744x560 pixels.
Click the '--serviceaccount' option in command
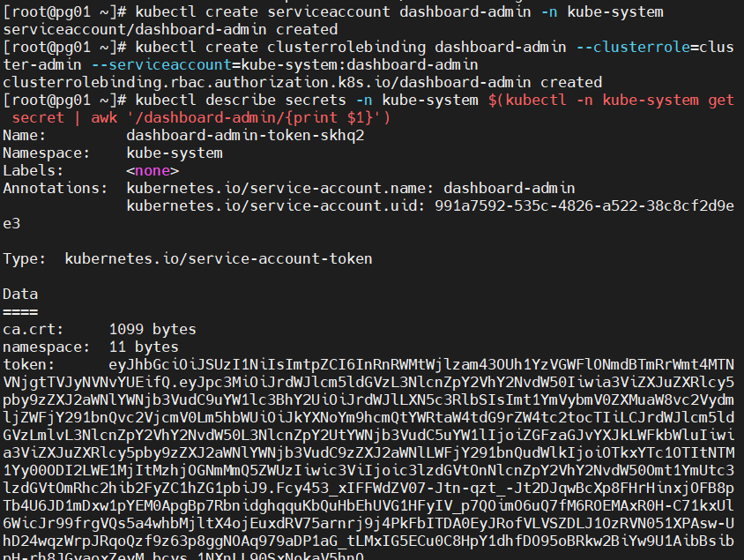click(161, 64)
